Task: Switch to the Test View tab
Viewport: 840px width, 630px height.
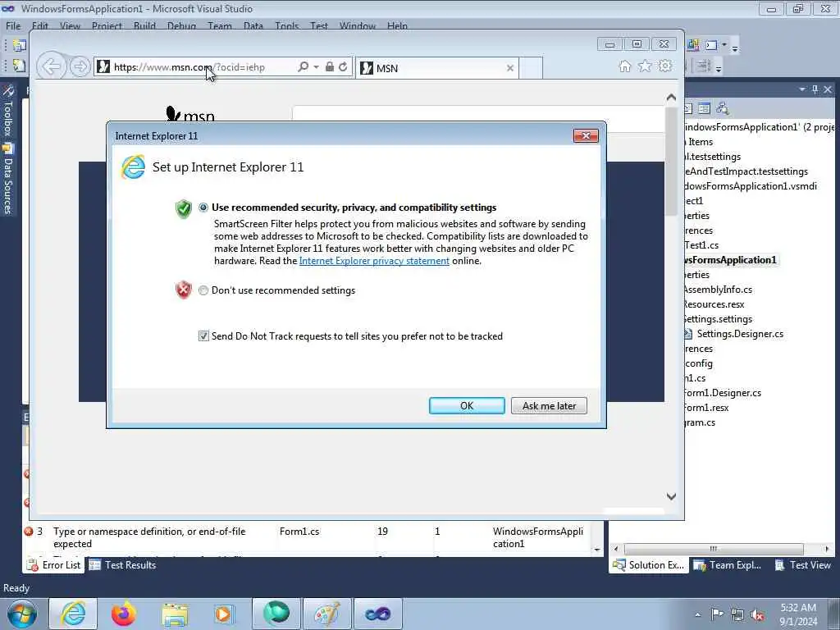Action: pos(802,564)
